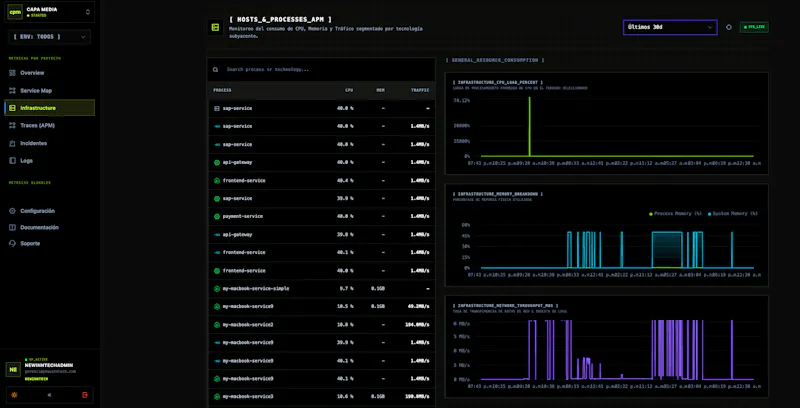
Task: Click the INFRASTRUCTURE_CPU_LOAD_PERCENT chart spike
Action: point(530,126)
